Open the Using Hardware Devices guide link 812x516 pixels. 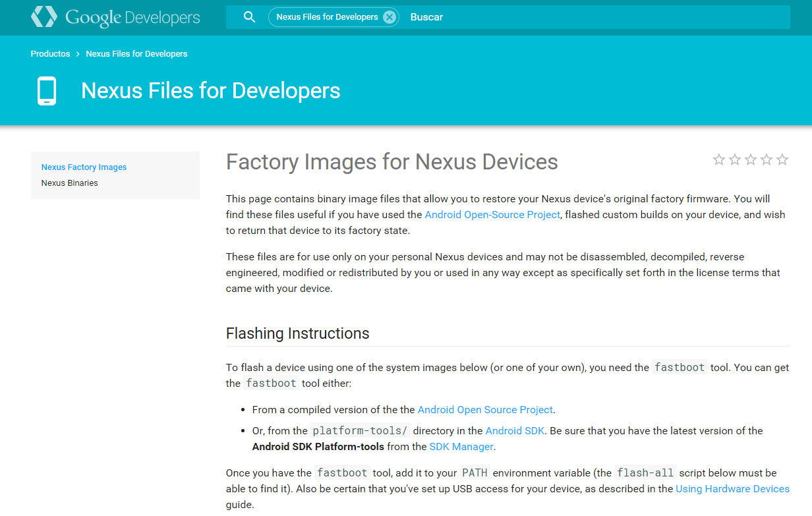[732, 489]
